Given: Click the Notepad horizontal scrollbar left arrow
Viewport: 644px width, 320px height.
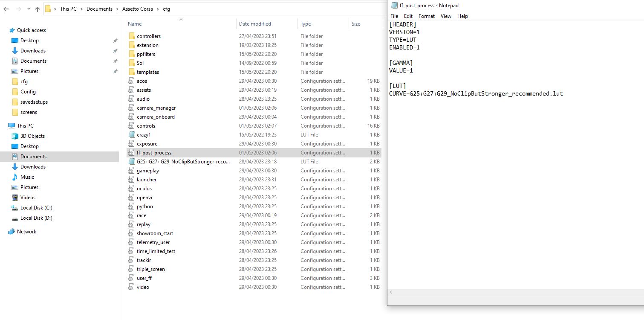Looking at the screenshot, I should (391, 292).
